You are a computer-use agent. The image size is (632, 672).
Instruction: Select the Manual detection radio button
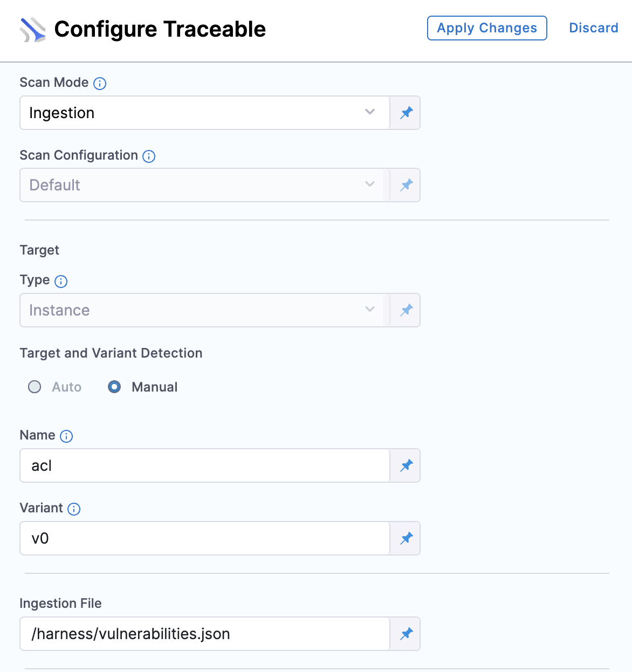114,387
